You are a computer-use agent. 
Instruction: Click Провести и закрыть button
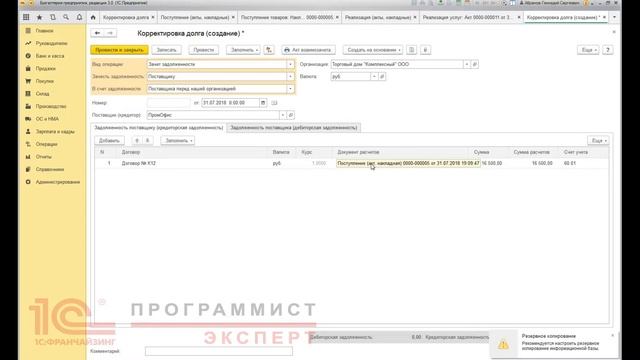(x=120, y=50)
